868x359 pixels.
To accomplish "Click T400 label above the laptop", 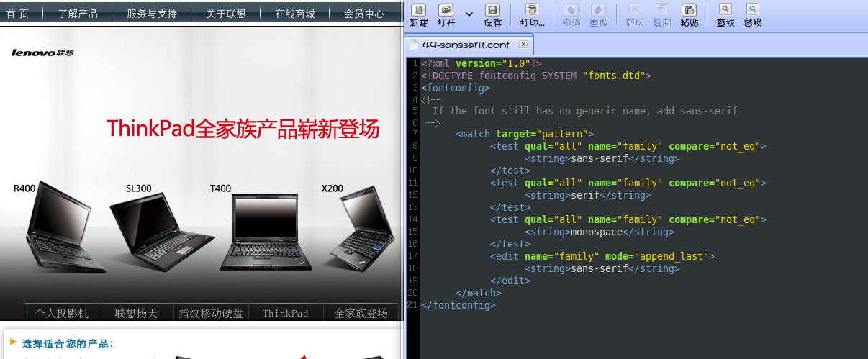I will [220, 188].
